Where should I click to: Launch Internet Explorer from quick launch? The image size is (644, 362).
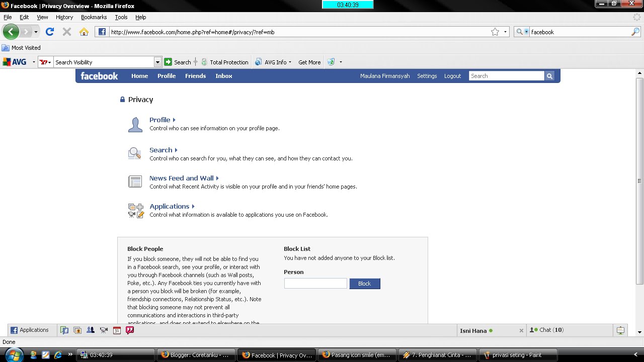click(x=58, y=355)
